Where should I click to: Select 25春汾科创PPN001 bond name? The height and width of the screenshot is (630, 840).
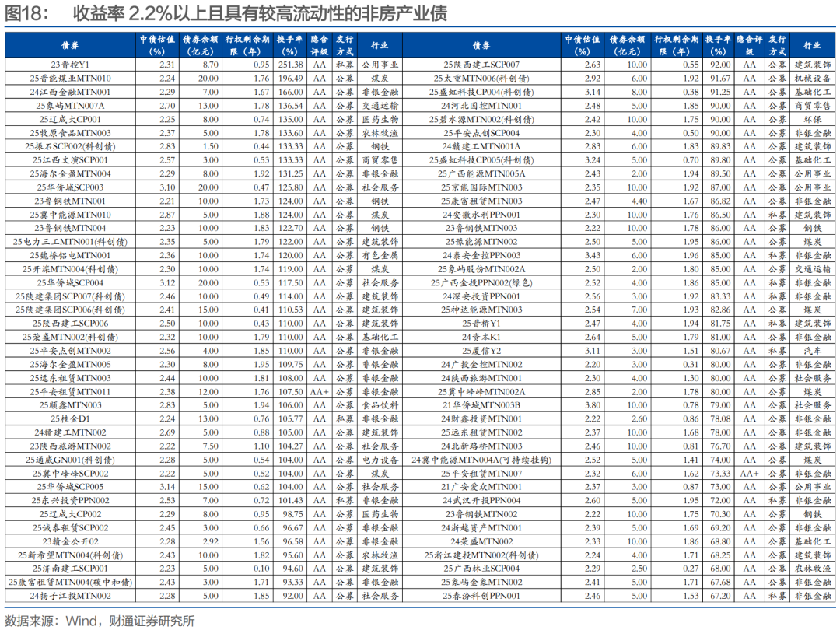[481, 596]
